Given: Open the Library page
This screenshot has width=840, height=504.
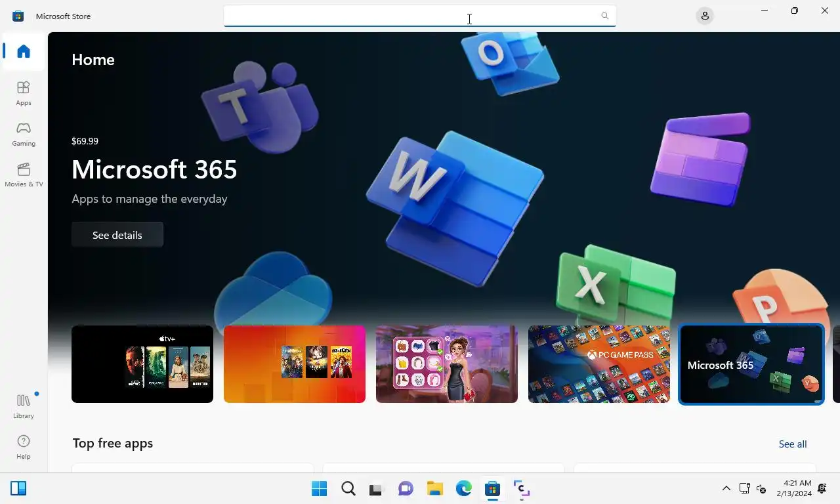Looking at the screenshot, I should tap(24, 406).
